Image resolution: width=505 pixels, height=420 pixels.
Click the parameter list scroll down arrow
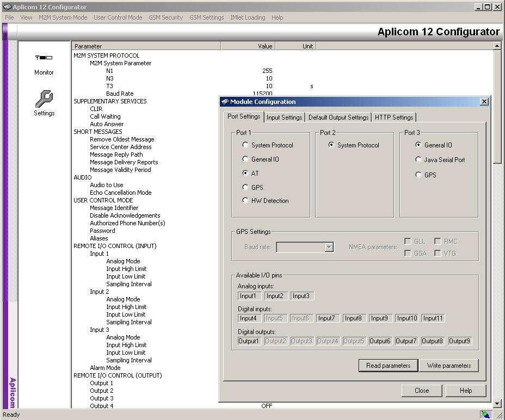click(x=497, y=403)
